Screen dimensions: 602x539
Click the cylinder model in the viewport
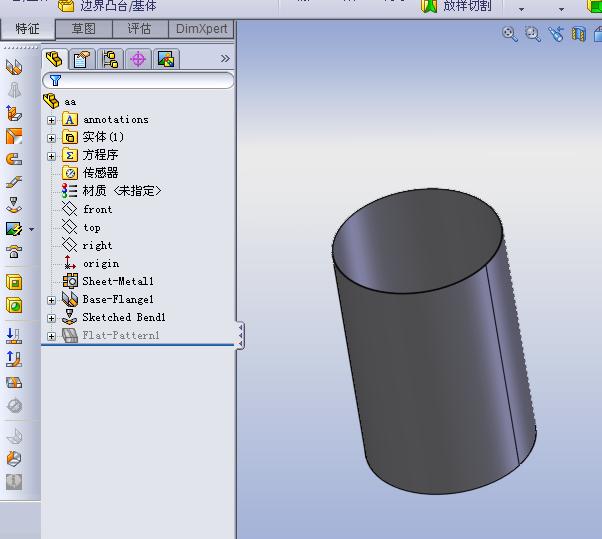[x=434, y=341]
